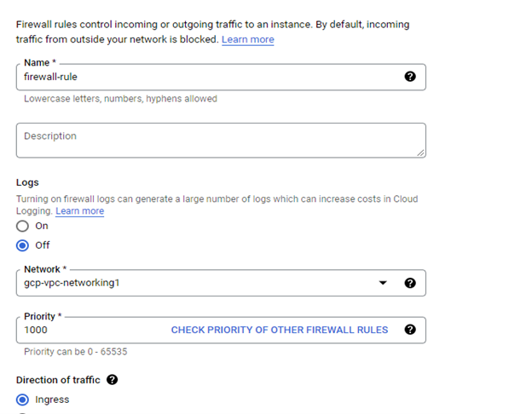Click the On label under Logs
Image resolution: width=532 pixels, height=414 pixels.
pyautogui.click(x=42, y=226)
